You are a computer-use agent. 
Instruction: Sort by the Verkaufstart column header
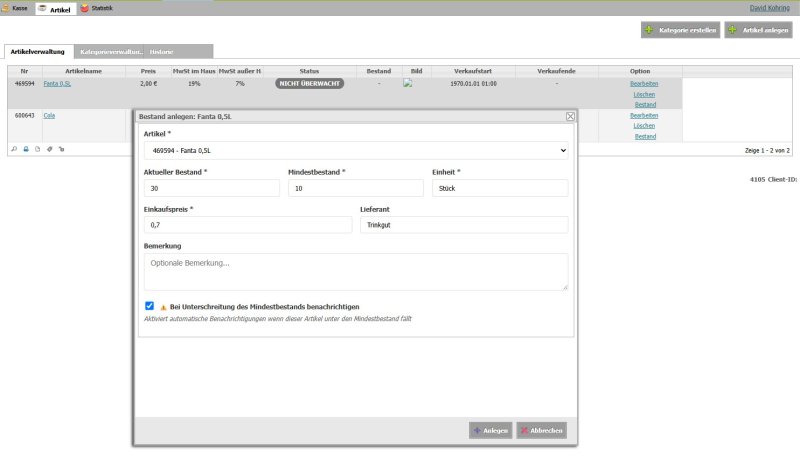click(x=473, y=71)
